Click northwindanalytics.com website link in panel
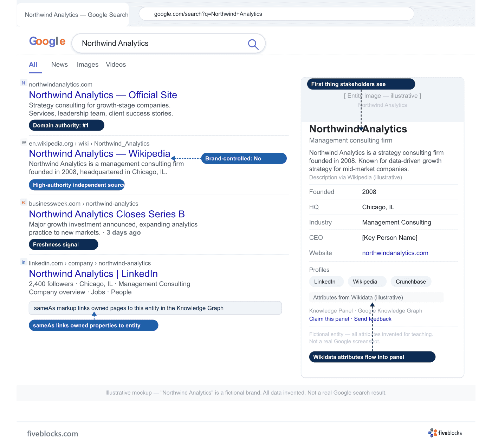Viewport: 492px width, 448px height. tap(395, 253)
